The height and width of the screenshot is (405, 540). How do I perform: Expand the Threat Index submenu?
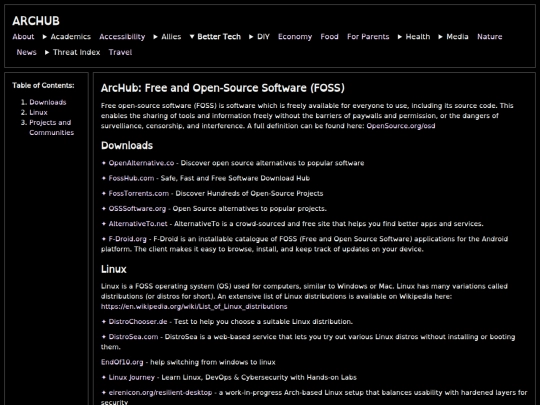click(73, 52)
